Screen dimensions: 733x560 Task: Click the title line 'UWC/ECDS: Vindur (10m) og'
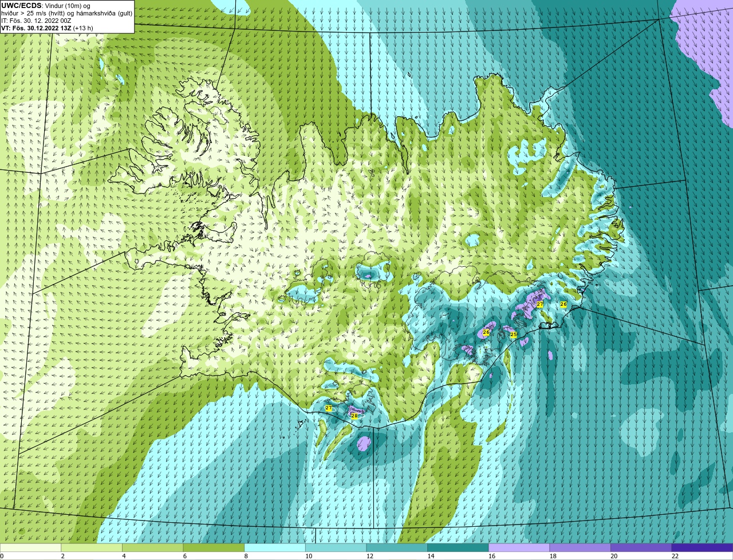[x=46, y=6]
